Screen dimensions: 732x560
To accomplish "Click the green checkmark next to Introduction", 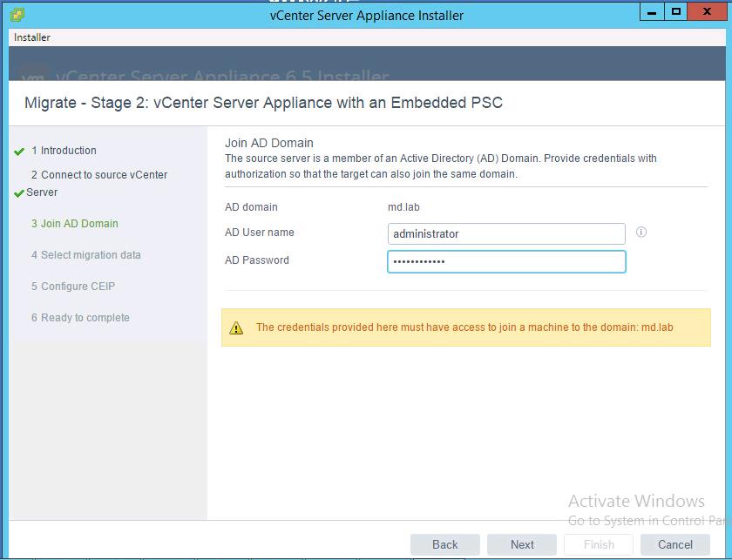I will 19,152.
